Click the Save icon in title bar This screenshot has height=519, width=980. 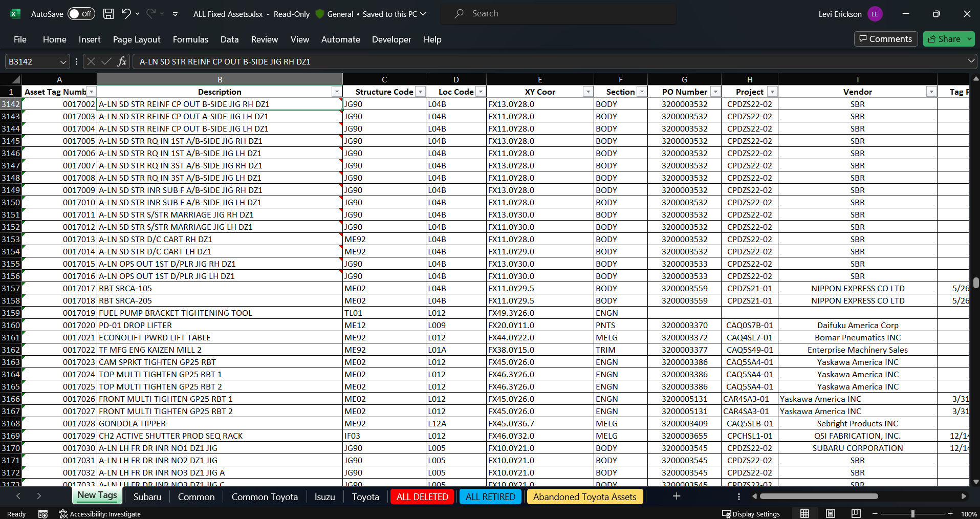click(x=108, y=14)
